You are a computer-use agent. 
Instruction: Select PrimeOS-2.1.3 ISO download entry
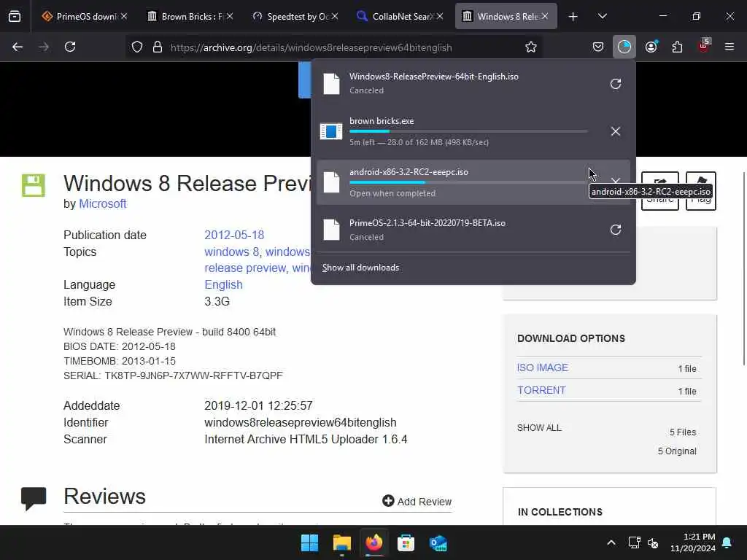[x=473, y=230]
